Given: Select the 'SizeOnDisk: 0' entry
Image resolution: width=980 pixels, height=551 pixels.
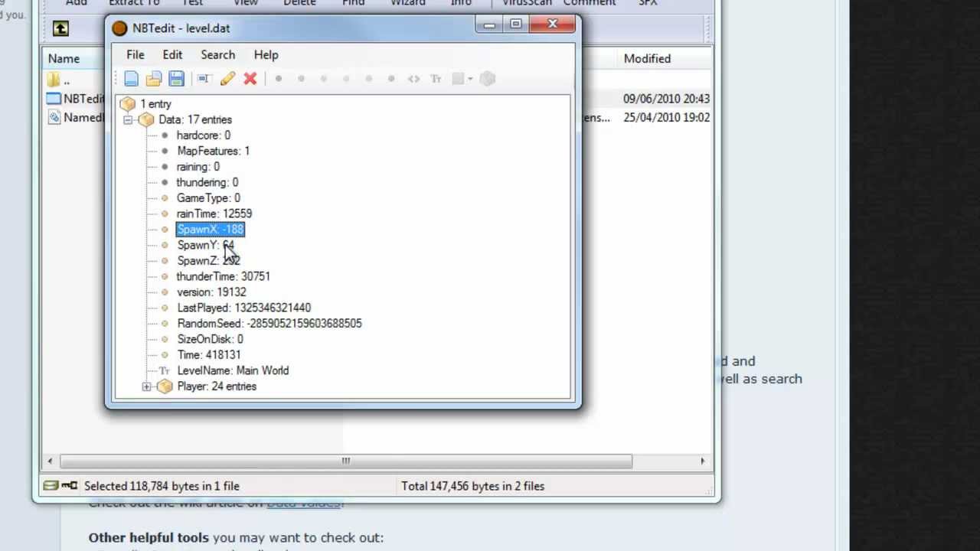Looking at the screenshot, I should [210, 339].
